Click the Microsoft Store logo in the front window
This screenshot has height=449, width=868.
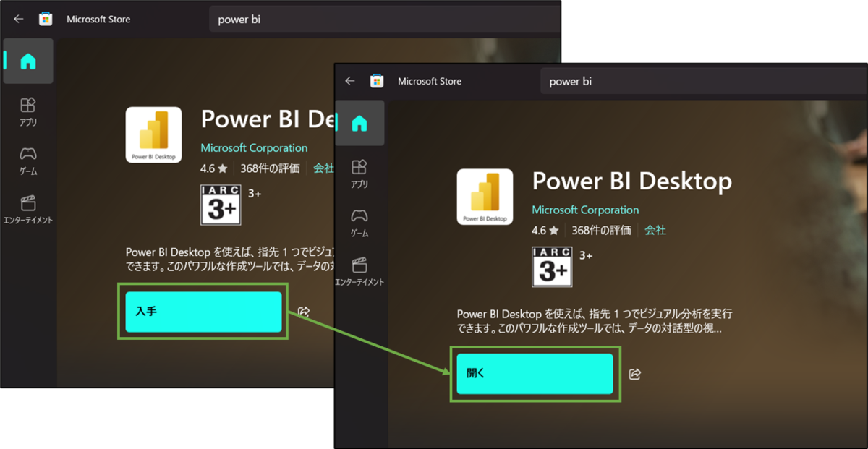377,81
